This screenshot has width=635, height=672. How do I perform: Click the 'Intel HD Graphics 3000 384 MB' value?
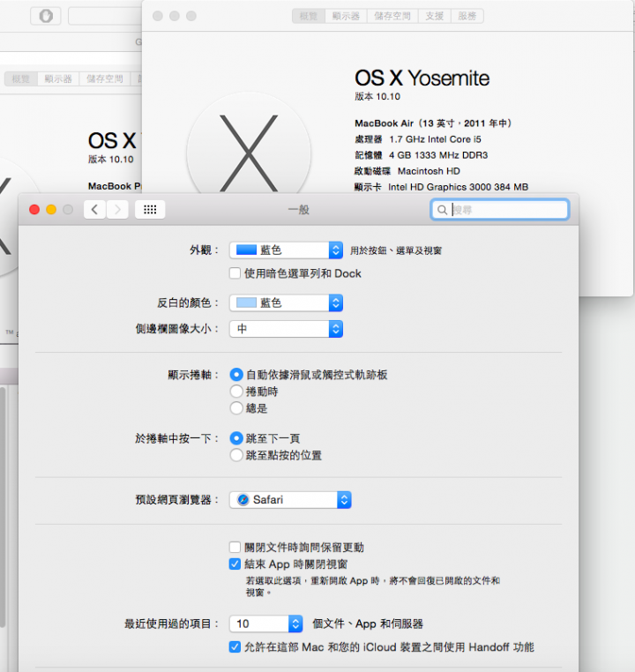click(458, 187)
